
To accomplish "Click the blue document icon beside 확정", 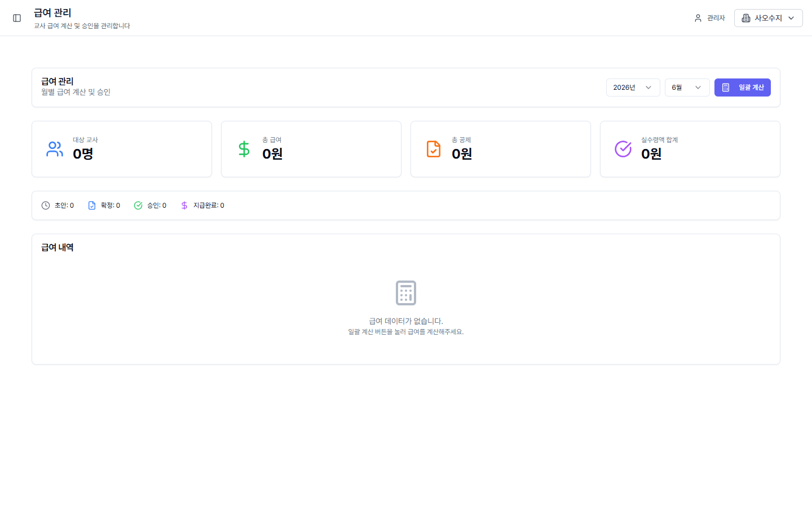I will pyautogui.click(x=92, y=205).
